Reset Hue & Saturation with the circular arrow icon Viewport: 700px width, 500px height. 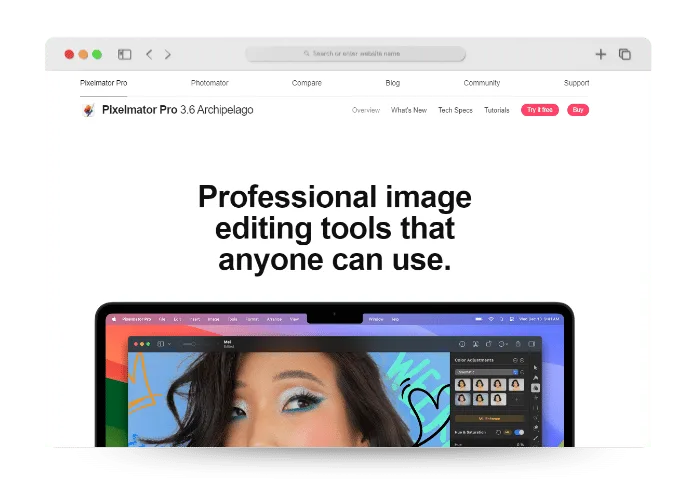498,432
